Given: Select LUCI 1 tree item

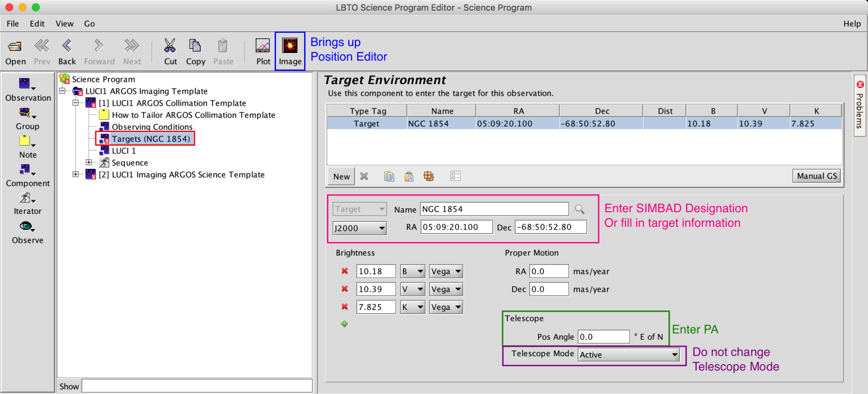Looking at the screenshot, I should pos(118,151).
